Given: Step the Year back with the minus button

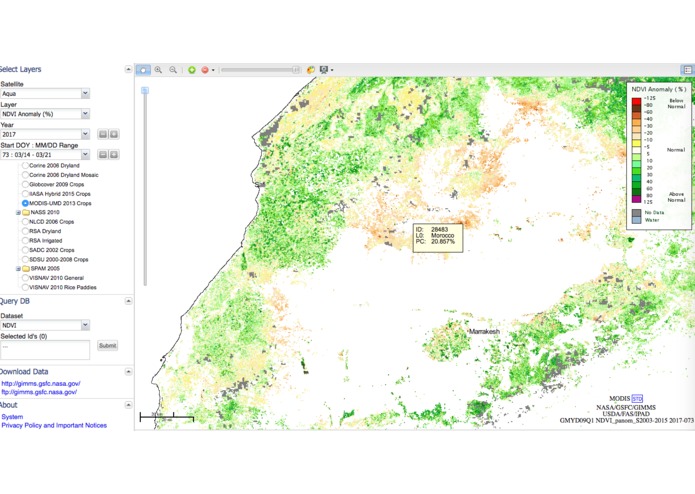Looking at the screenshot, I should [103, 134].
